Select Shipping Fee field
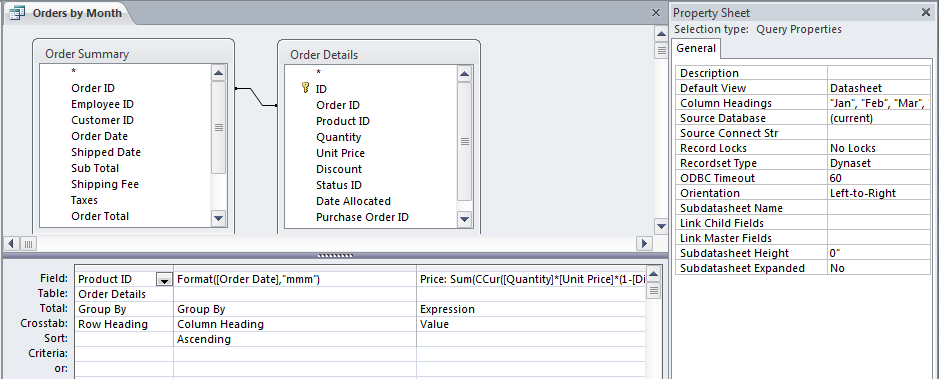 click(x=105, y=184)
